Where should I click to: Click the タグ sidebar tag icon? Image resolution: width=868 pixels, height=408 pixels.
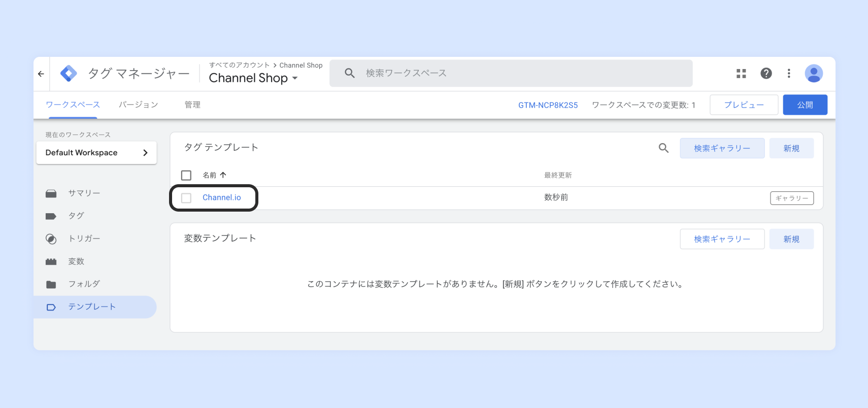[x=51, y=216]
